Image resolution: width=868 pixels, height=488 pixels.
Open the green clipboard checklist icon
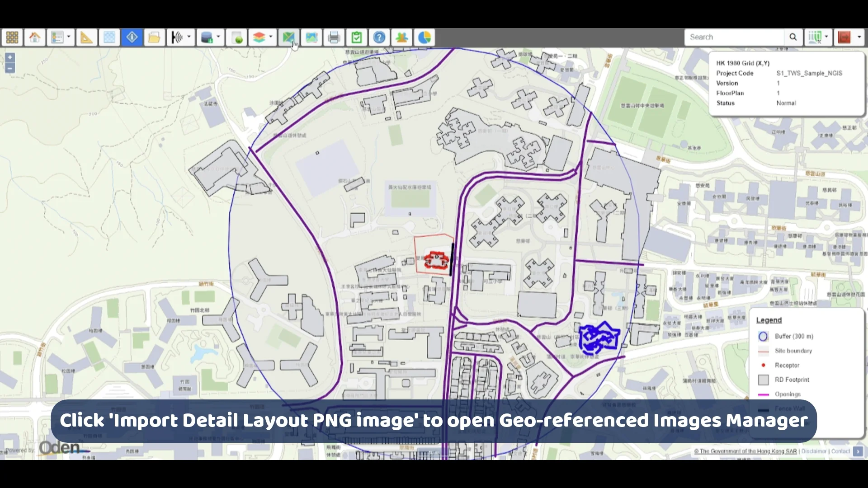356,38
